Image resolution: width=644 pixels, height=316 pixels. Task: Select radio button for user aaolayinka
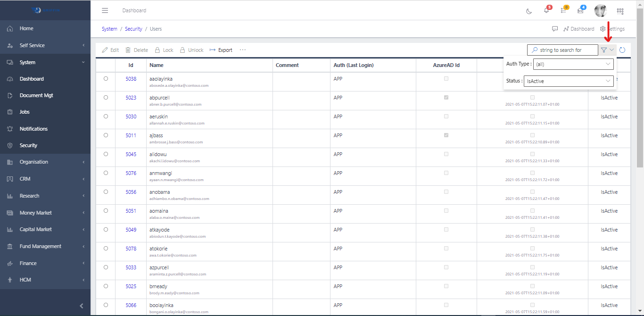(106, 79)
